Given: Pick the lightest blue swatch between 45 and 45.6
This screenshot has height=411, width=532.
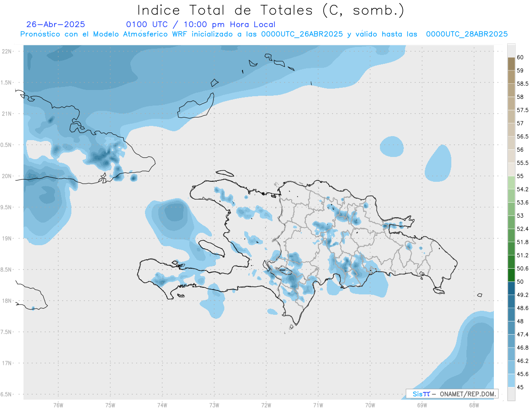Looking at the screenshot, I should 511,381.
